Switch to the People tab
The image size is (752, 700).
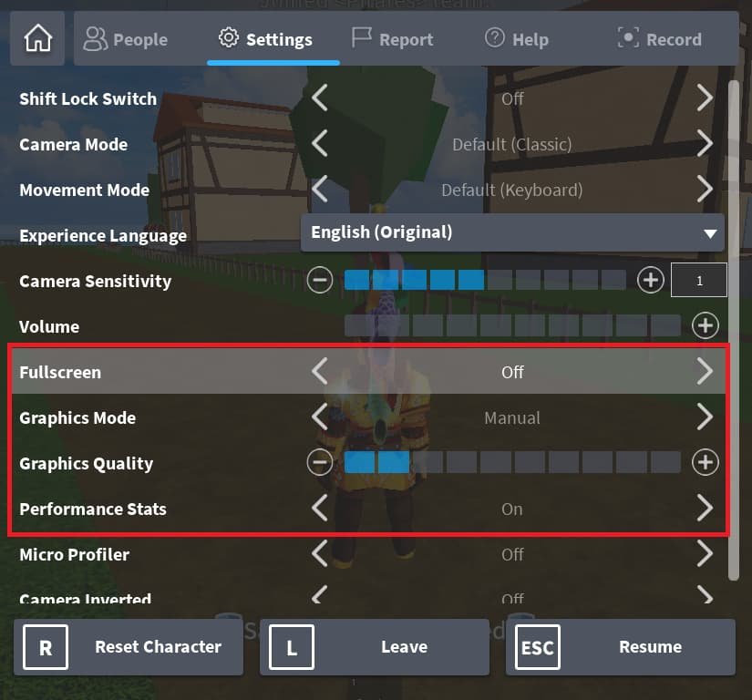[126, 39]
